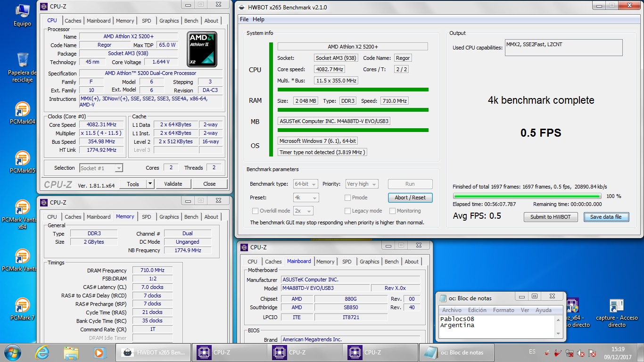644x362 pixels.
Task: Click motherboard Model field M4A88TD-V EVO/USB3
Action: coord(325,288)
